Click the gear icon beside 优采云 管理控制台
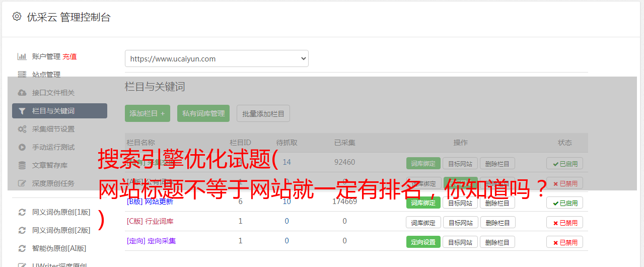Image resolution: width=644 pixels, height=267 pixels. [17, 17]
